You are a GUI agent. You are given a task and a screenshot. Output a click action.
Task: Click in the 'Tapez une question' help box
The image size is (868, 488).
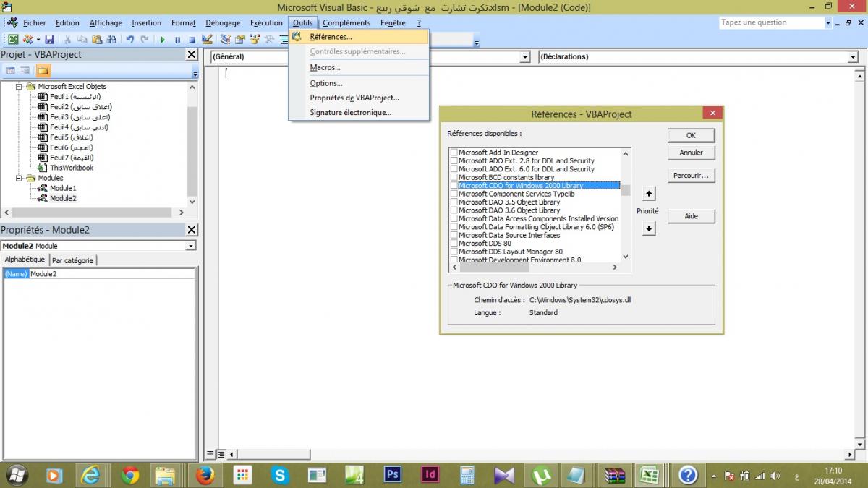tap(771, 23)
